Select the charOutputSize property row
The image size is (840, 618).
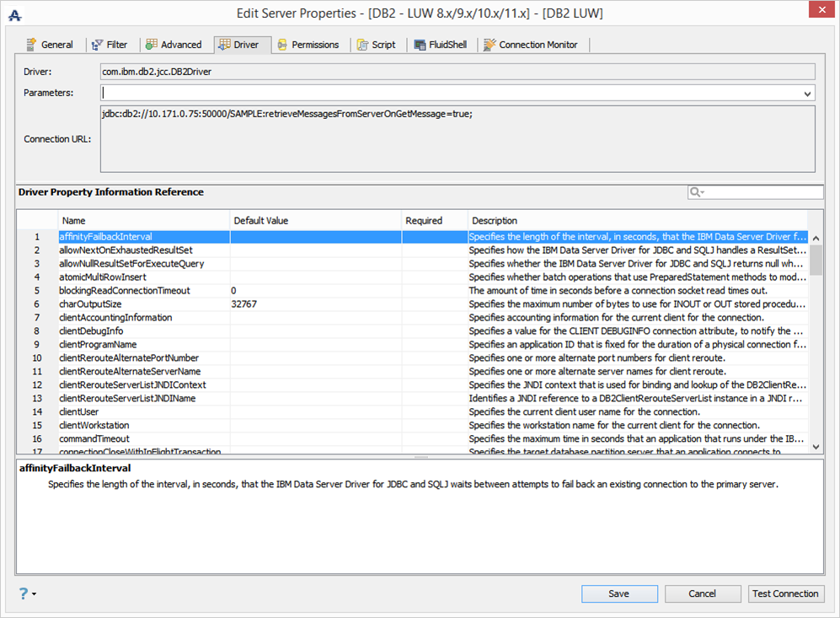(x=90, y=304)
